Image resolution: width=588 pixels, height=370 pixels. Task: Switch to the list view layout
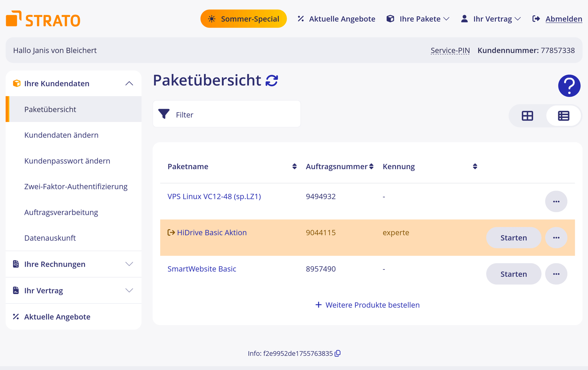(563, 116)
